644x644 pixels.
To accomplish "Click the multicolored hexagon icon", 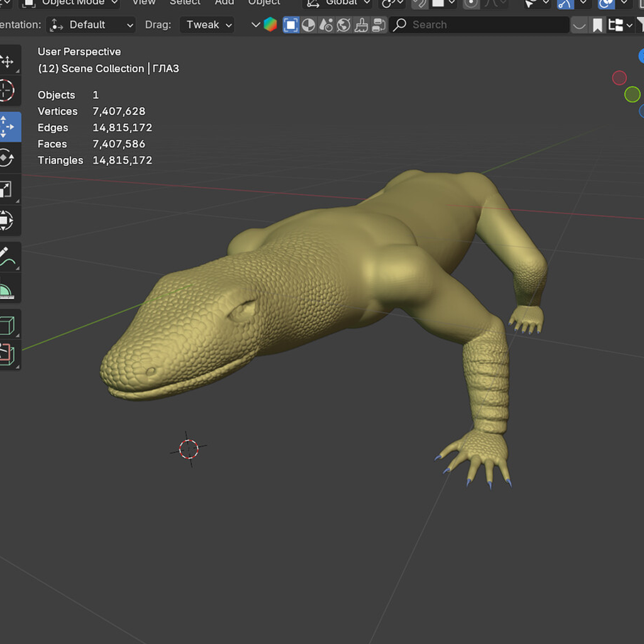I will click(x=270, y=25).
